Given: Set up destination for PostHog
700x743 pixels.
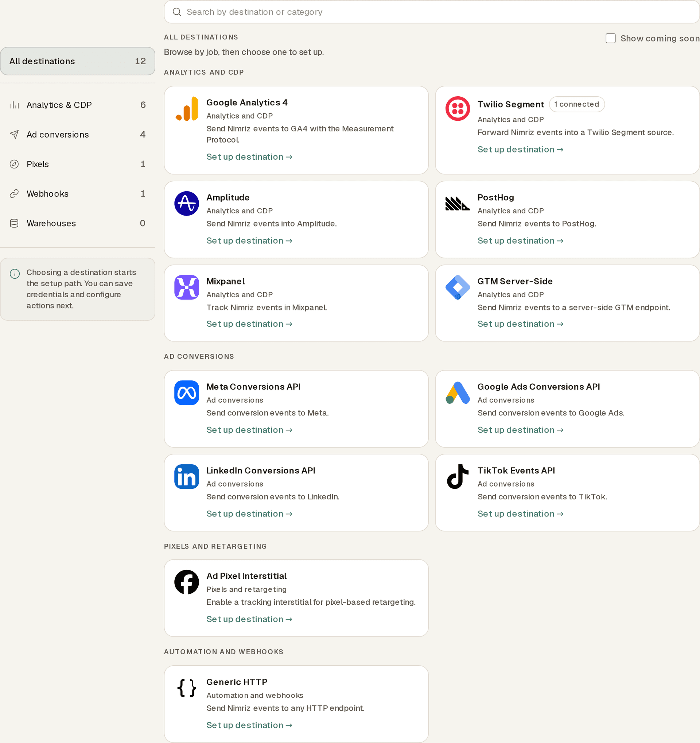Looking at the screenshot, I should coord(520,241).
